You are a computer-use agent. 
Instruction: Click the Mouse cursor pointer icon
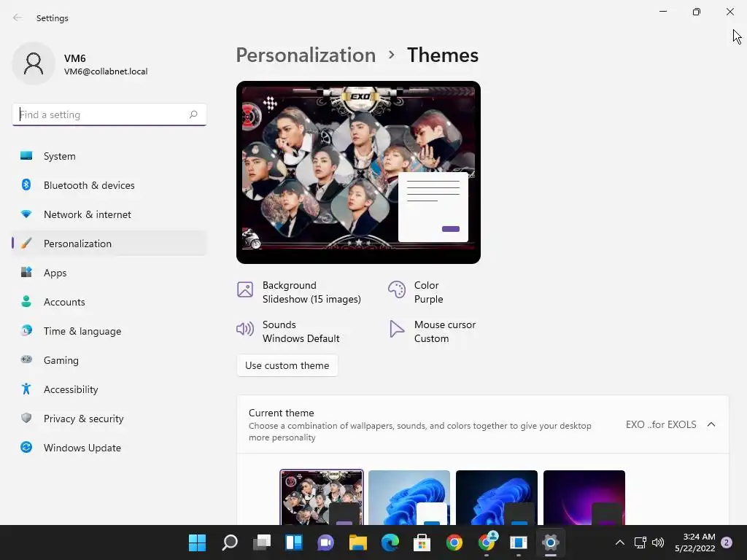(x=396, y=329)
